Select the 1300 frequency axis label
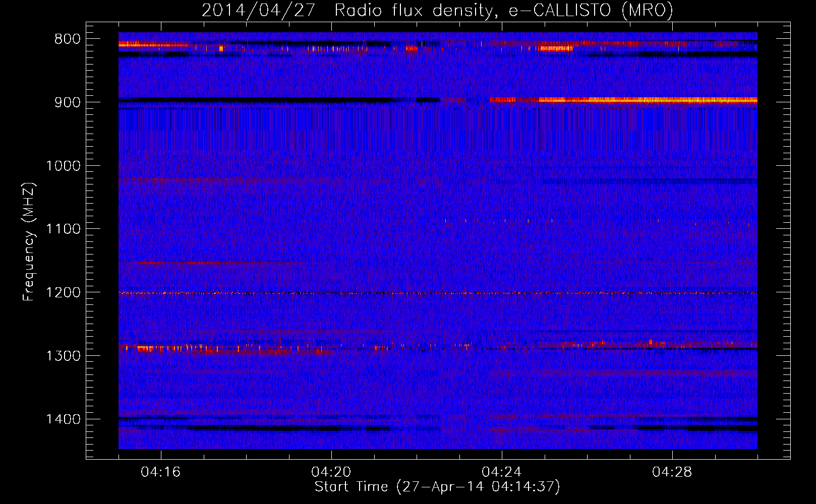816x504 pixels. pyautogui.click(x=63, y=356)
